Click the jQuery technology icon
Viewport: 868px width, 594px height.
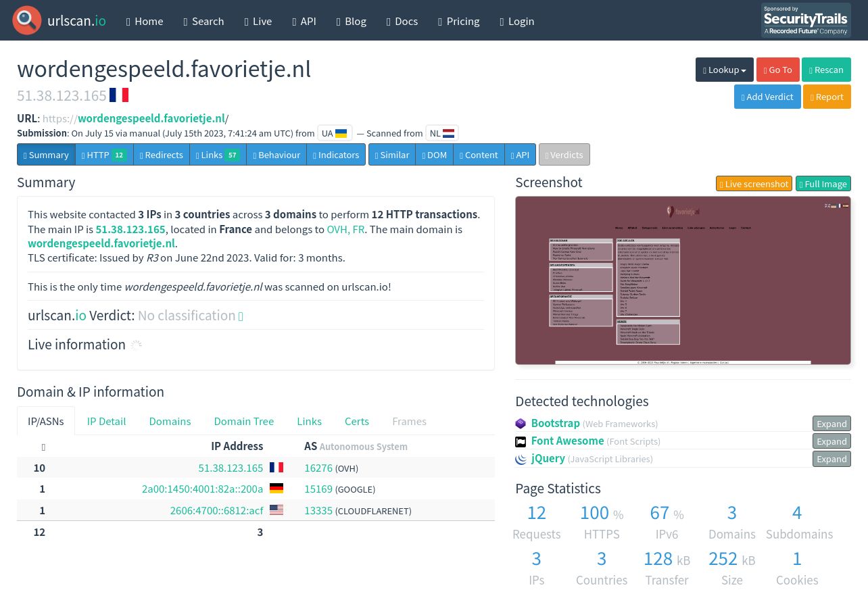click(x=521, y=459)
